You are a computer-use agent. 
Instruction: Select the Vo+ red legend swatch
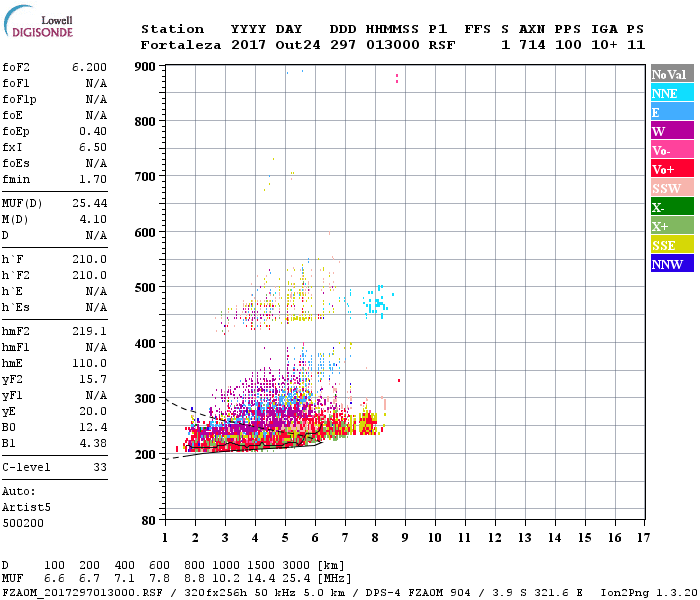click(672, 169)
